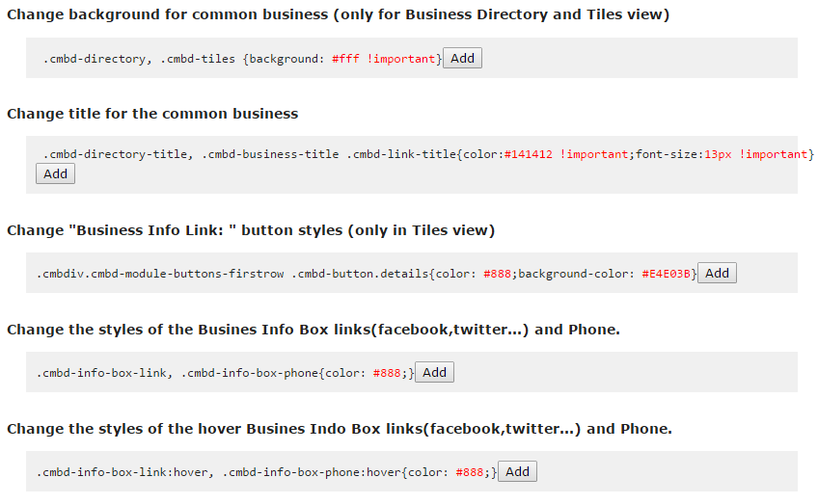Click '.cmbd-directory-title' selector text
This screenshot has width=818, height=504.
pyautogui.click(x=116, y=154)
